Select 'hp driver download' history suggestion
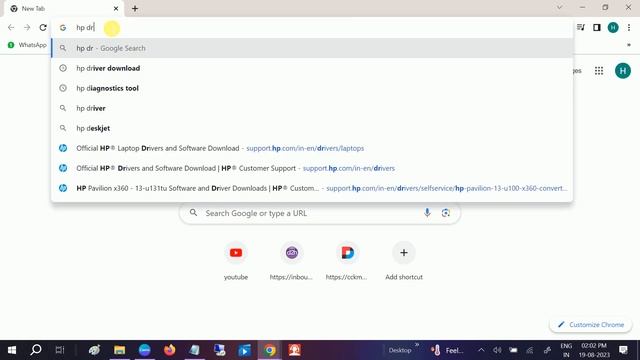 312,68
